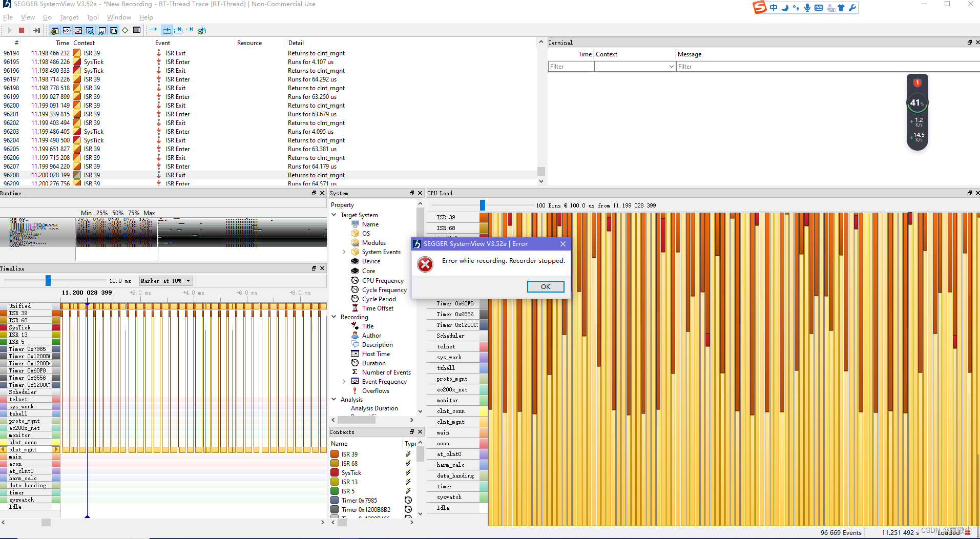Click the Terminal Time filter field
Image resolution: width=980 pixels, height=539 pixels.
click(571, 67)
